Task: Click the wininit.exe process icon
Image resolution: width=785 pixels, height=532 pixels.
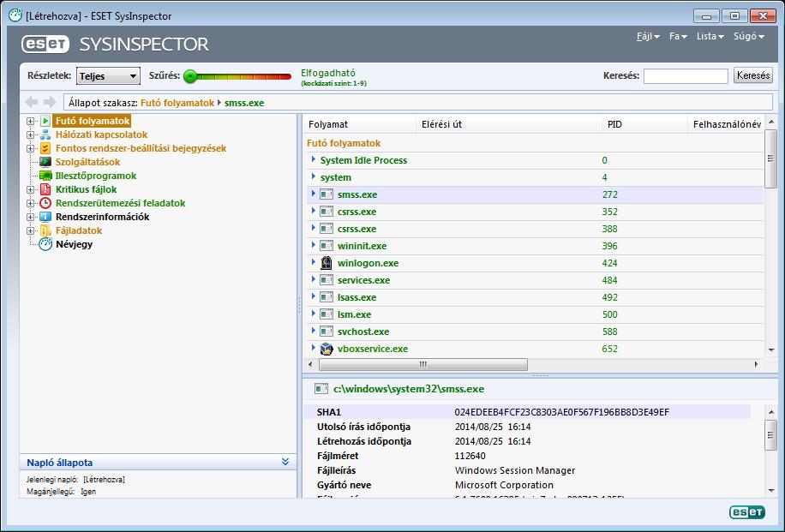Action: 327,246
